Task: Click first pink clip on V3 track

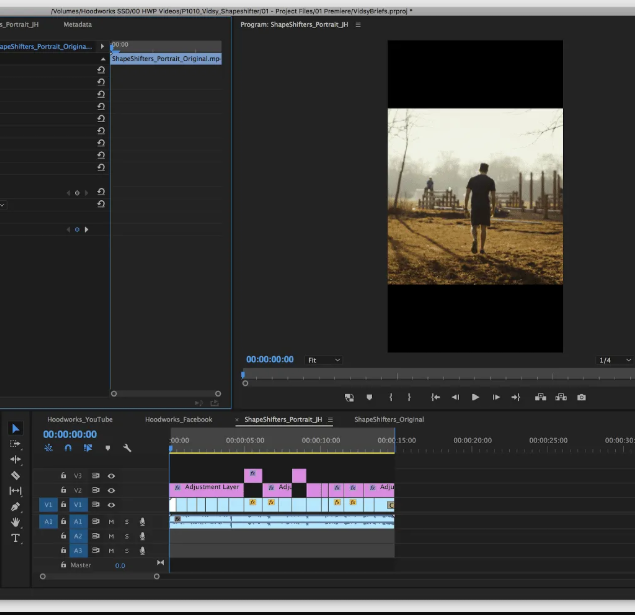Action: point(253,475)
